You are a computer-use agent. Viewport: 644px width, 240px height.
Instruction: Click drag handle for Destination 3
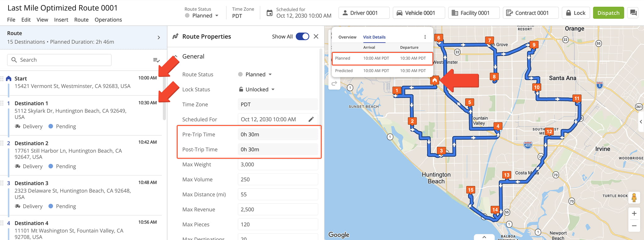click(2, 183)
